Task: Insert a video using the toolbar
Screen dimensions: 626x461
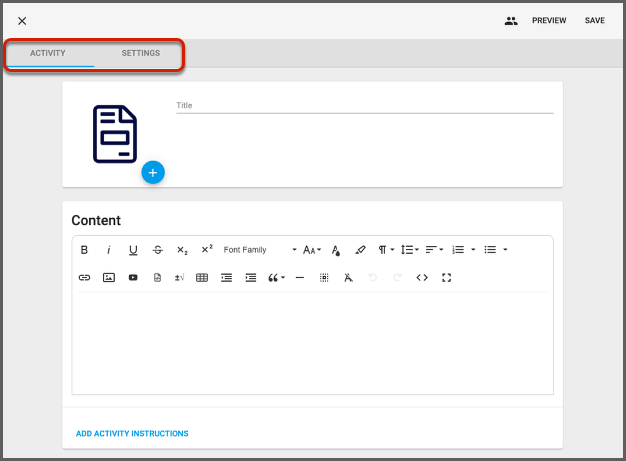Action: [x=133, y=278]
